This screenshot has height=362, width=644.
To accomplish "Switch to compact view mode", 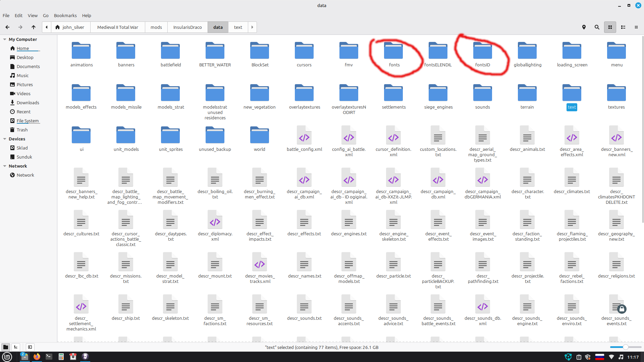I will click(x=636, y=27).
